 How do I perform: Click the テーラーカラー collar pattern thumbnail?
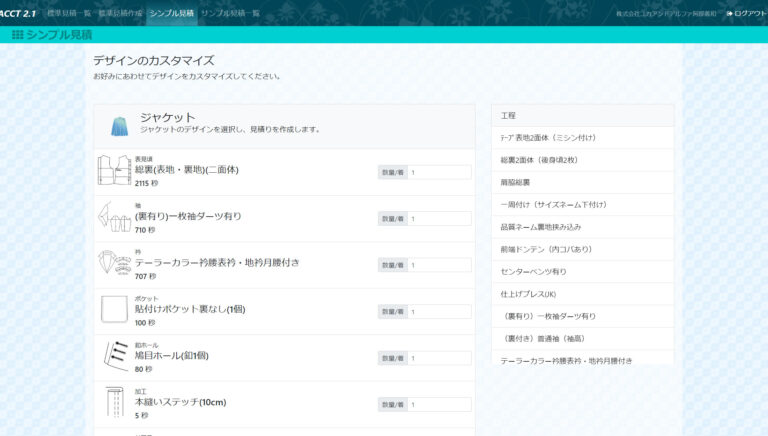pos(114,263)
